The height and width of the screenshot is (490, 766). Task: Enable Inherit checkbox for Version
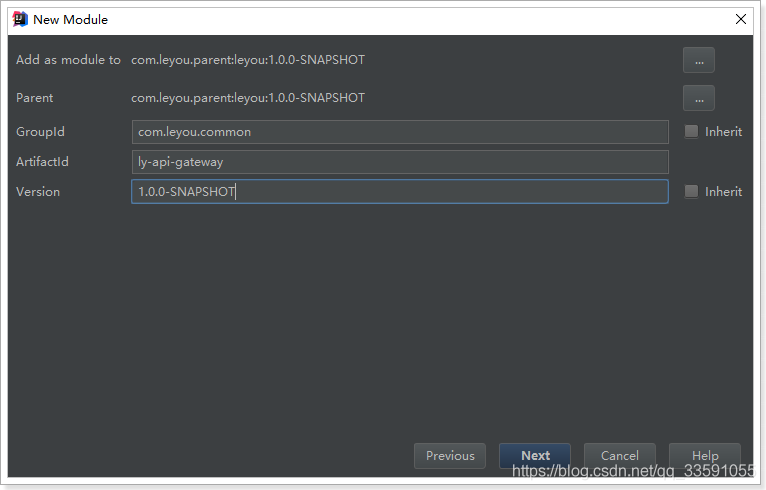691,192
